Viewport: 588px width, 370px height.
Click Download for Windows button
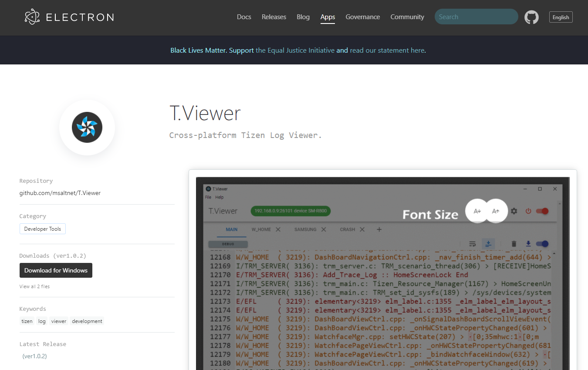point(56,270)
